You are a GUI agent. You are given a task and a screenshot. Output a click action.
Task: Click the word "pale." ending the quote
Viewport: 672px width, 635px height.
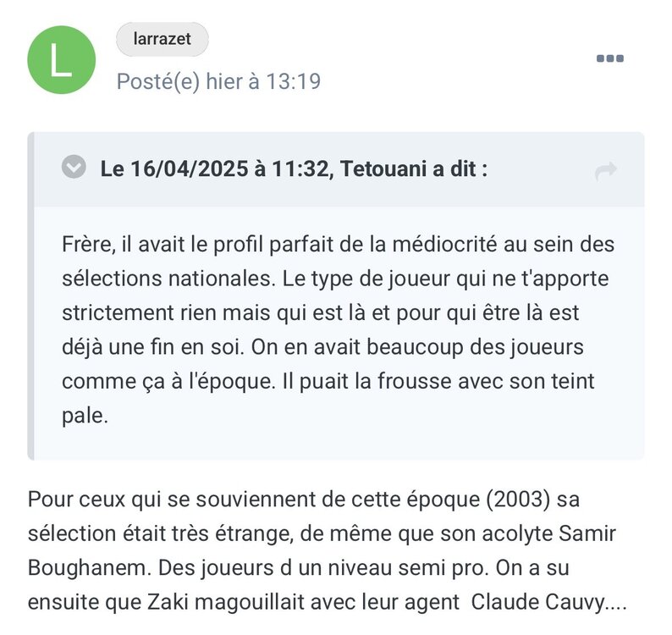point(85,417)
